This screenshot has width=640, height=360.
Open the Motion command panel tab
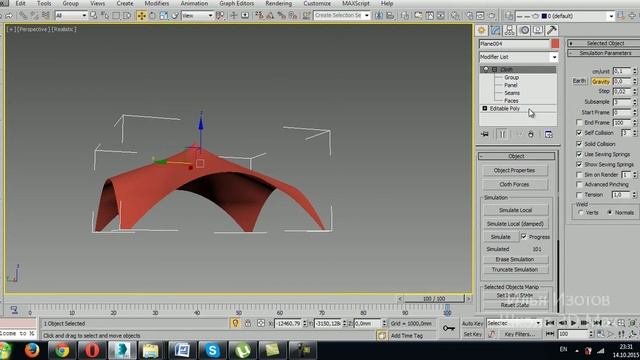(524, 30)
